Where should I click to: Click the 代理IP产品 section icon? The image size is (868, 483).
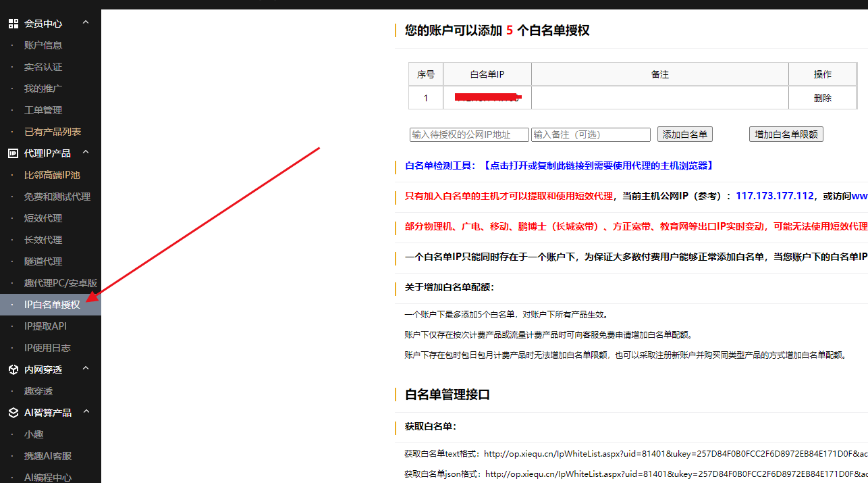[13, 153]
